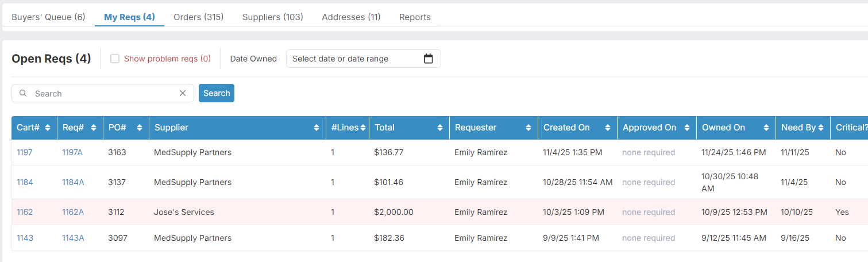This screenshot has height=262, width=868.
Task: Click need-by date 11/11/25
Action: [x=795, y=152]
